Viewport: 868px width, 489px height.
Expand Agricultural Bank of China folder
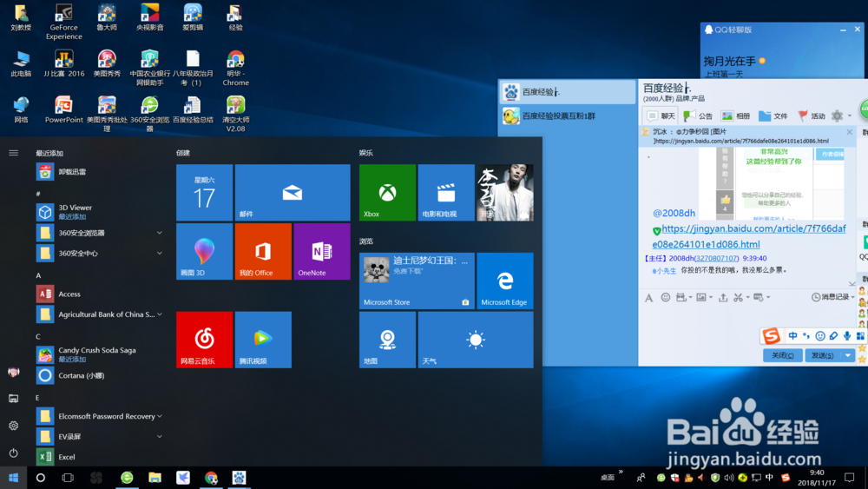click(x=100, y=314)
